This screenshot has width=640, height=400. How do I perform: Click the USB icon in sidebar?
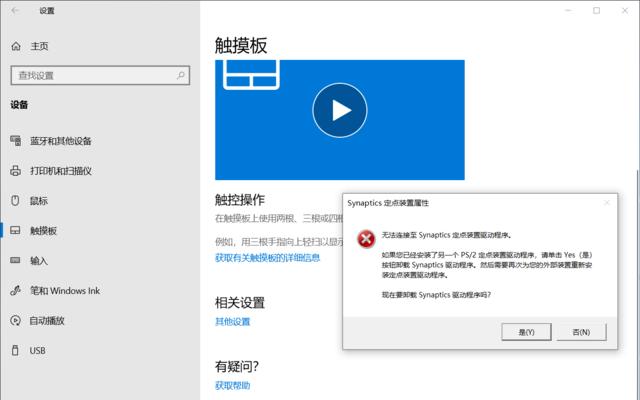[15, 350]
